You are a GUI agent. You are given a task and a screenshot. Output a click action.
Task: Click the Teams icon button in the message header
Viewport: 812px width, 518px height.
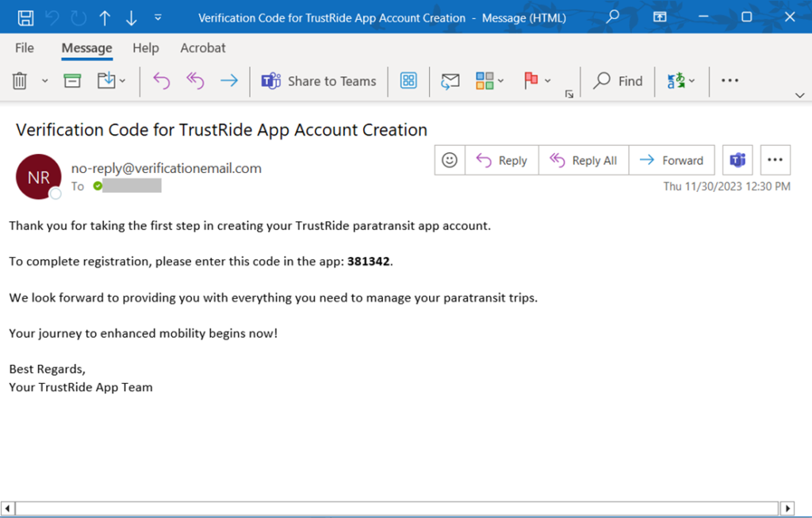[x=737, y=160]
